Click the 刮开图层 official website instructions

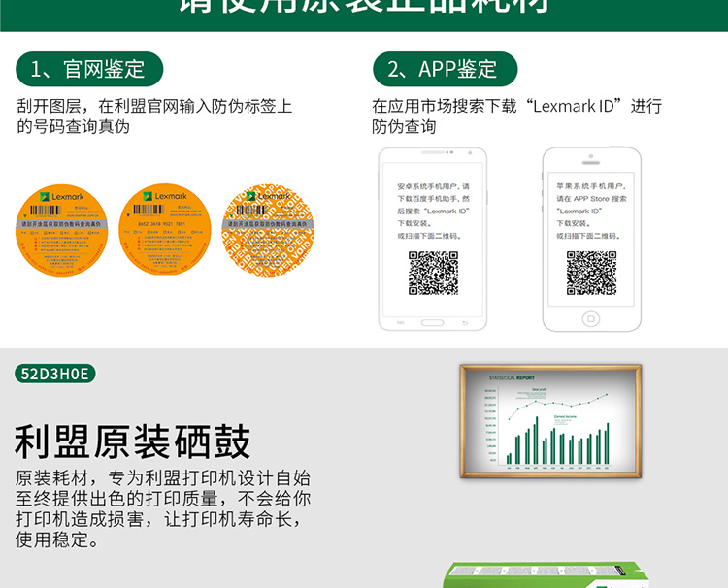click(x=153, y=115)
